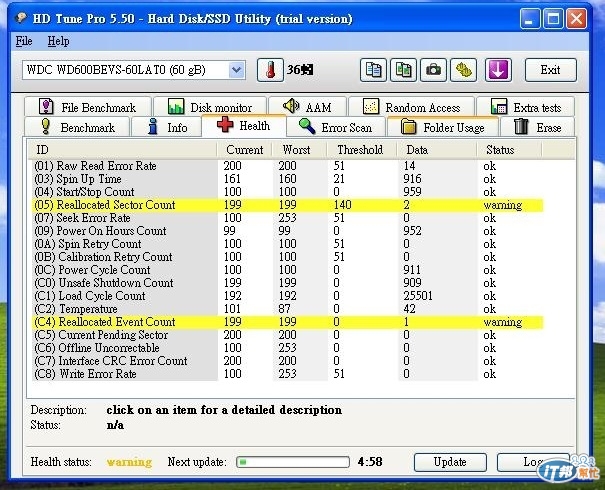Viewport: 605px width, 490px height.
Task: Select the Interface CRC Error Count row
Action: (287, 361)
